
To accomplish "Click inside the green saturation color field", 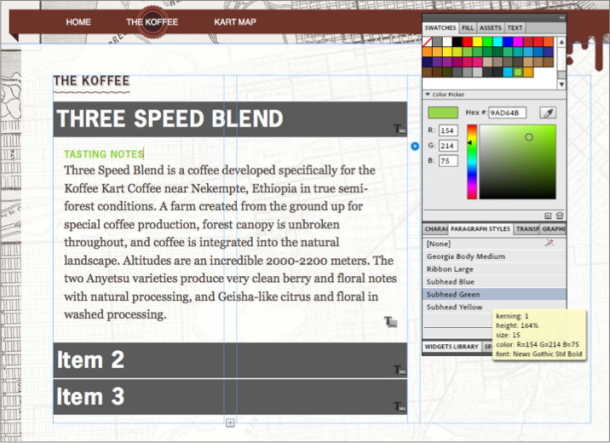I will point(518,162).
